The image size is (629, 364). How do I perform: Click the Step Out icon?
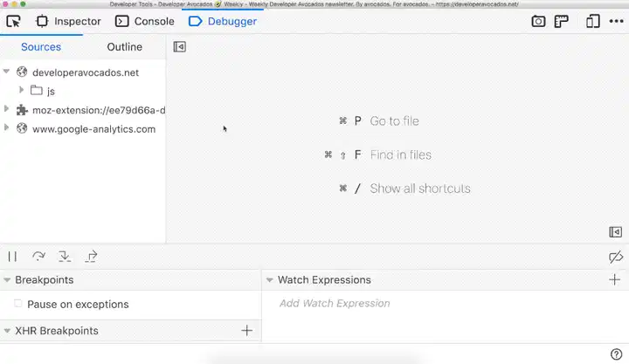pyautogui.click(x=92, y=257)
